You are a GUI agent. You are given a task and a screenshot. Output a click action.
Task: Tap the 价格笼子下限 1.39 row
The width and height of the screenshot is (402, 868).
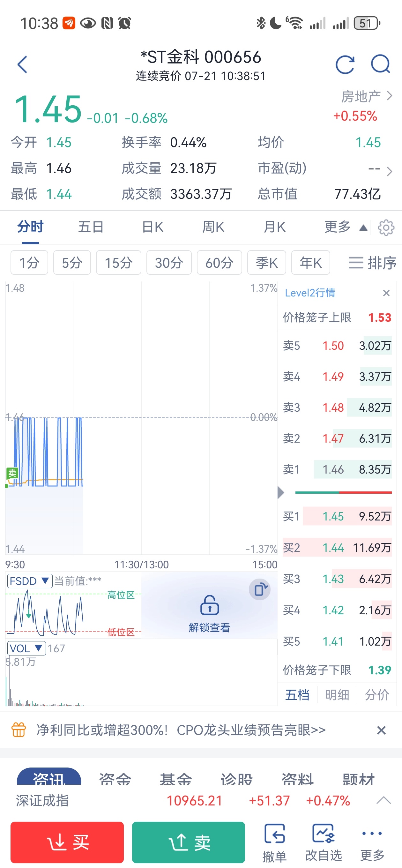pos(337,670)
